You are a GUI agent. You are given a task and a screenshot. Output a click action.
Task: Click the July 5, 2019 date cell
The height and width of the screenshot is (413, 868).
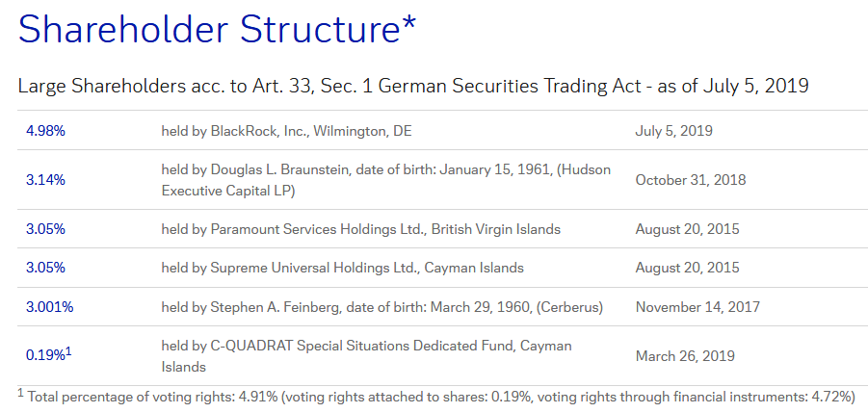(x=673, y=131)
